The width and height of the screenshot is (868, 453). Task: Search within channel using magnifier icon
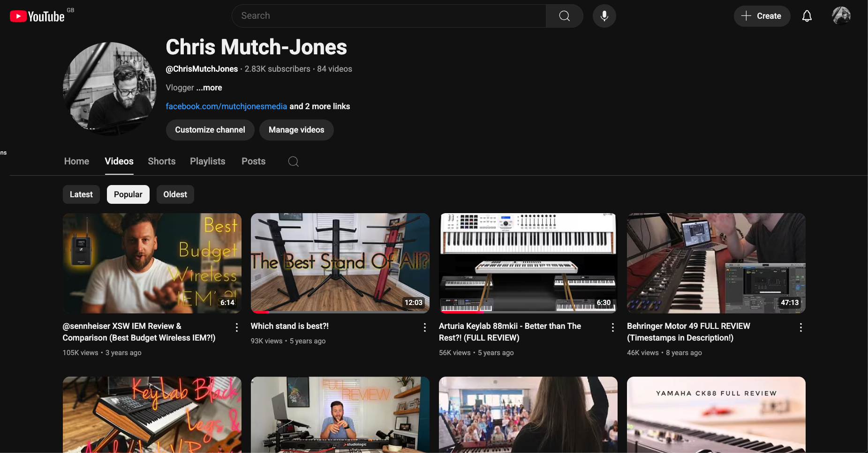coord(294,162)
